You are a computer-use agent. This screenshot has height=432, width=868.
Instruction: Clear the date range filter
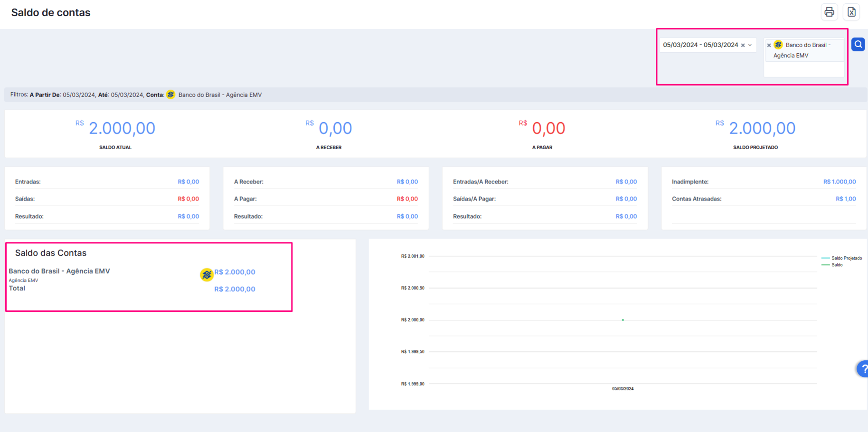point(743,45)
